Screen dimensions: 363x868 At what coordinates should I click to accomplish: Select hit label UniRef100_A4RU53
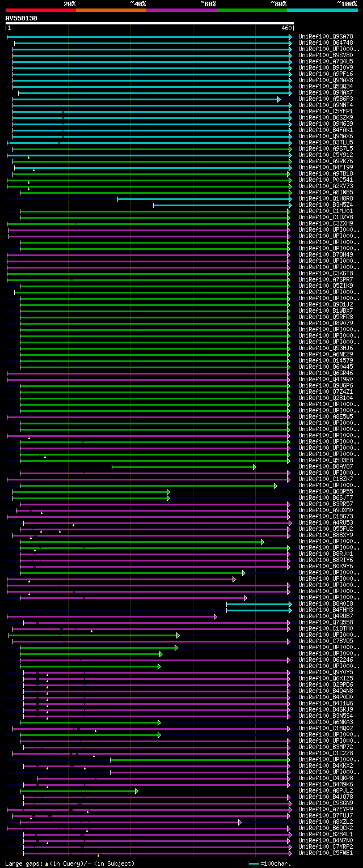point(326,522)
